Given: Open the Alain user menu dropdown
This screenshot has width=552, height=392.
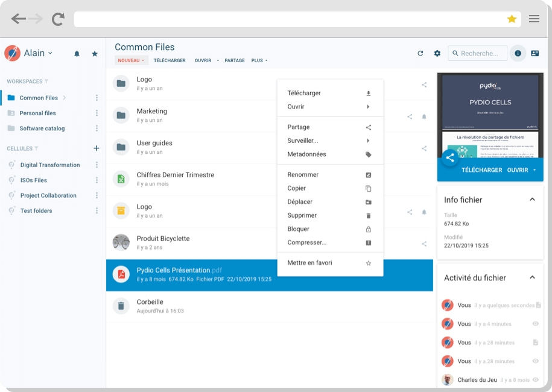Looking at the screenshot, I should (39, 53).
